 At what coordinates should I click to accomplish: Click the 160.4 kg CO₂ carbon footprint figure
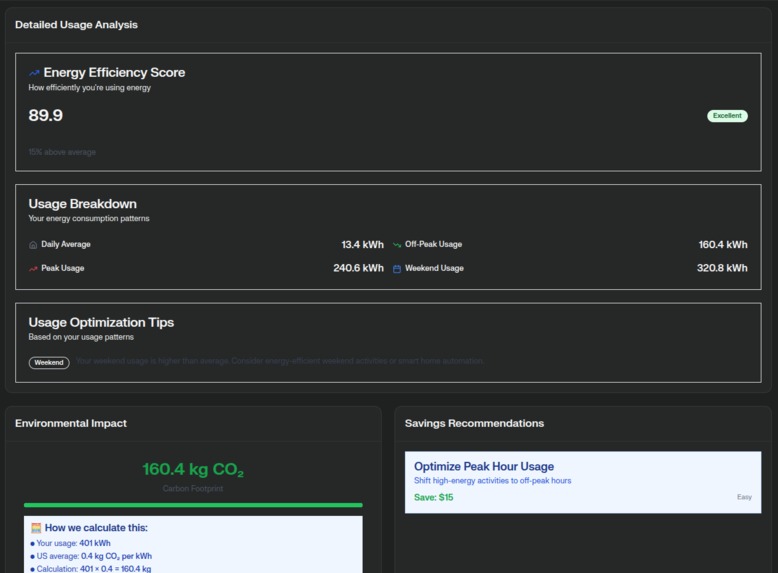(193, 469)
